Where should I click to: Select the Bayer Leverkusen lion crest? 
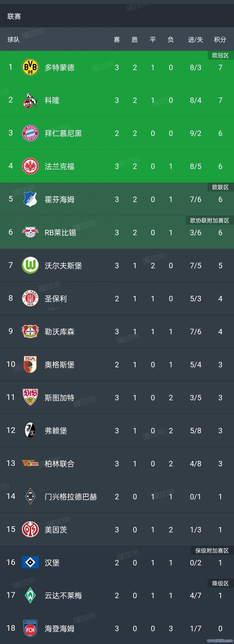point(30,331)
